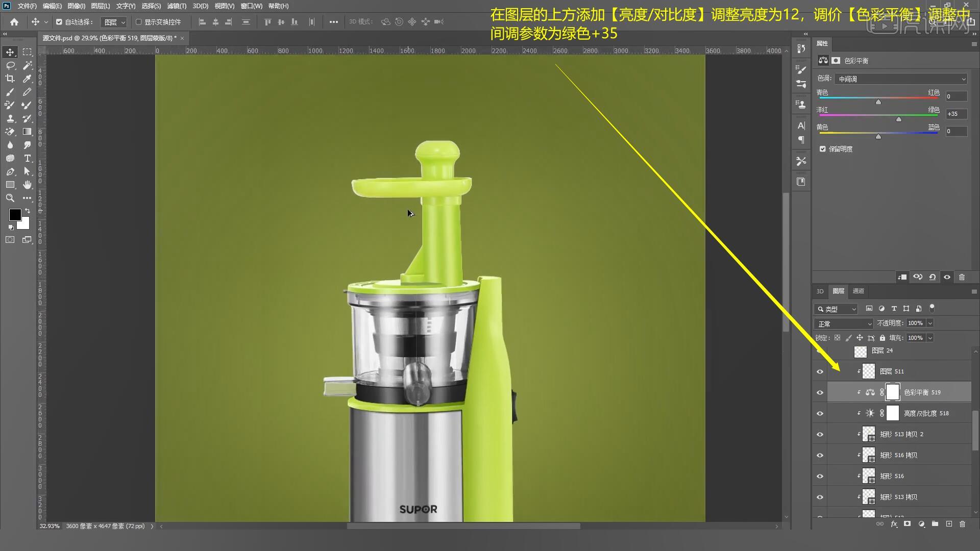The height and width of the screenshot is (551, 980).
Task: Select the Crop tool
Action: pos(10,79)
